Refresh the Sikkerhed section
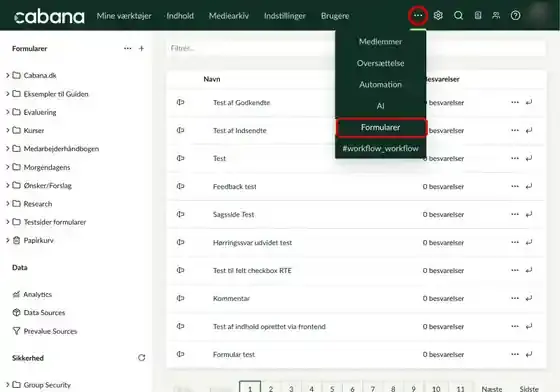 click(x=141, y=358)
